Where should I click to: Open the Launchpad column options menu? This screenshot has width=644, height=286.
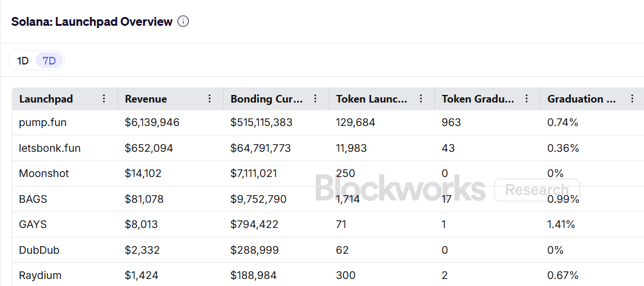coord(104,98)
